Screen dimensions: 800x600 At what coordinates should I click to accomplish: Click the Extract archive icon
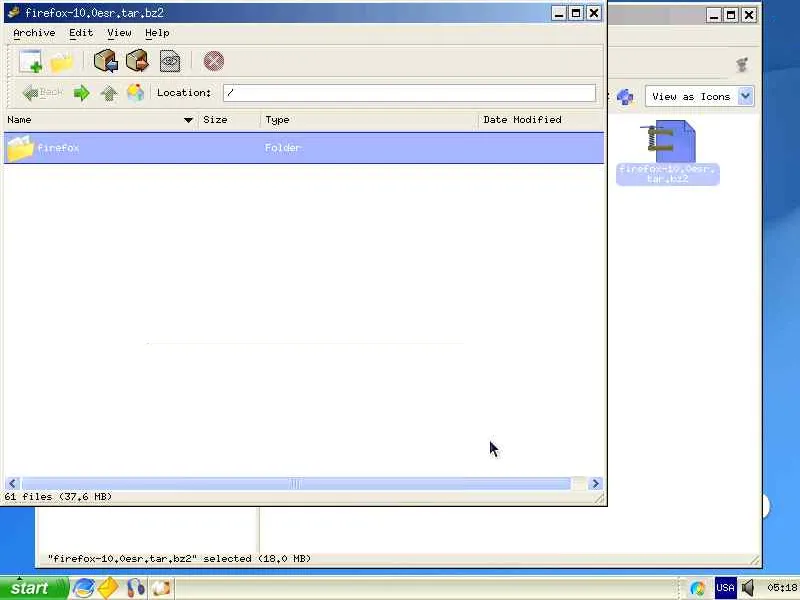[138, 61]
